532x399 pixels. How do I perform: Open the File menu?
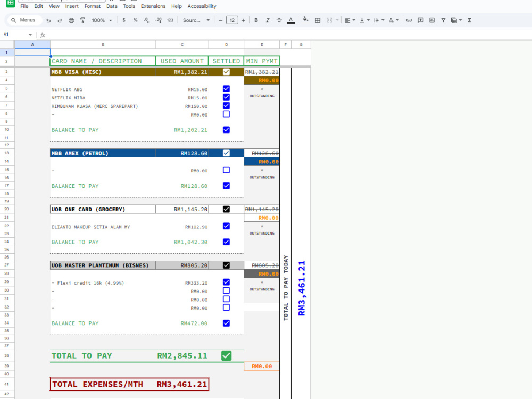pos(24,6)
